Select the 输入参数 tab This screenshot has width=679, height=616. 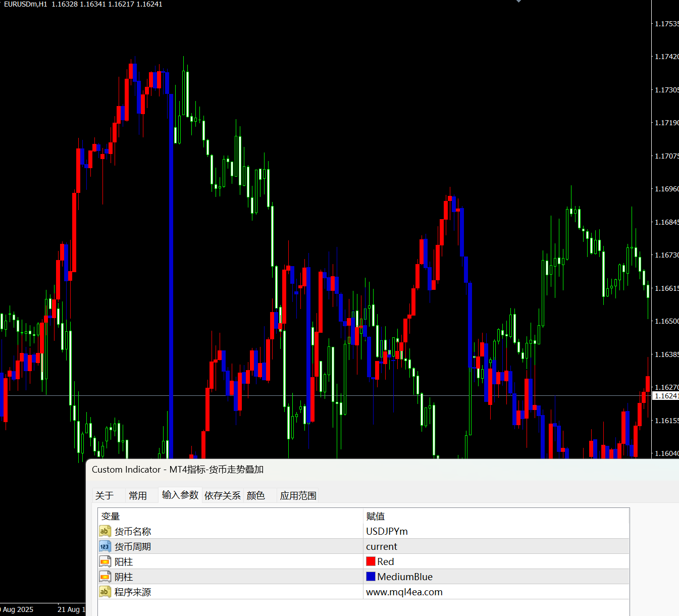click(x=180, y=495)
